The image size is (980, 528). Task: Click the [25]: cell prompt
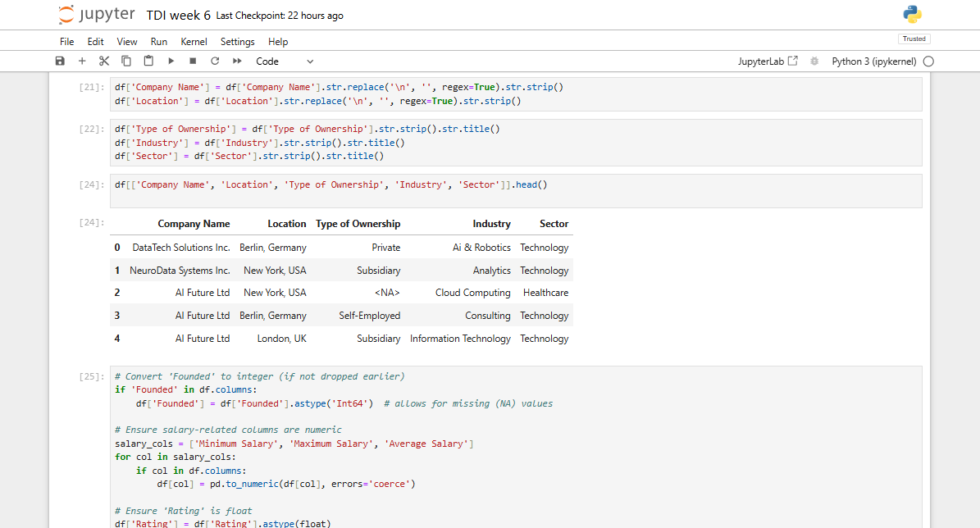tap(92, 376)
